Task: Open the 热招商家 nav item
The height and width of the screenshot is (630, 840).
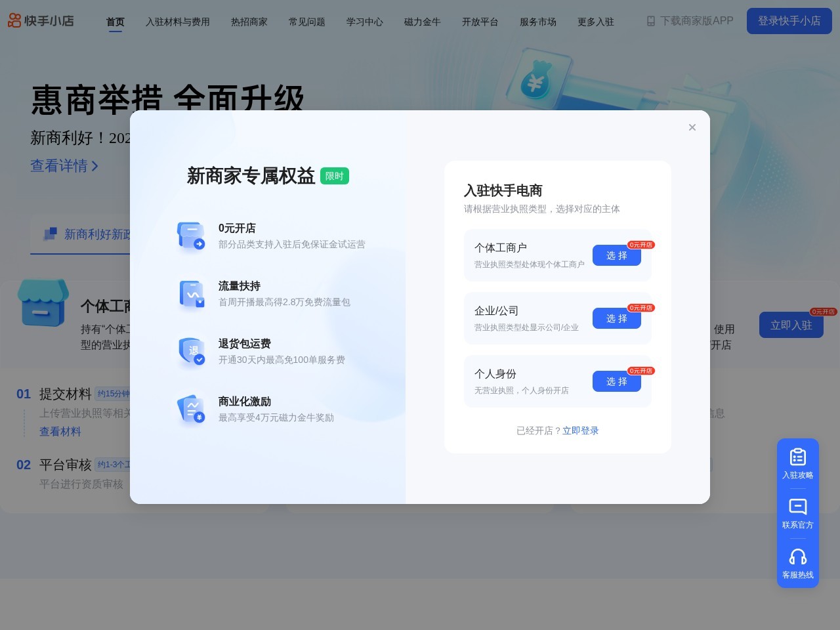Action: coord(249,22)
